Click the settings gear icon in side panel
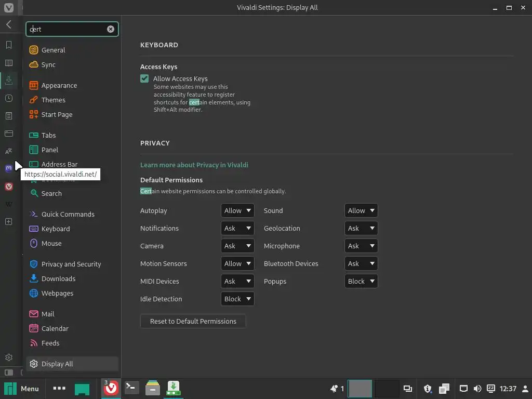Viewport: 532px width, 399px height. [x=9, y=357]
